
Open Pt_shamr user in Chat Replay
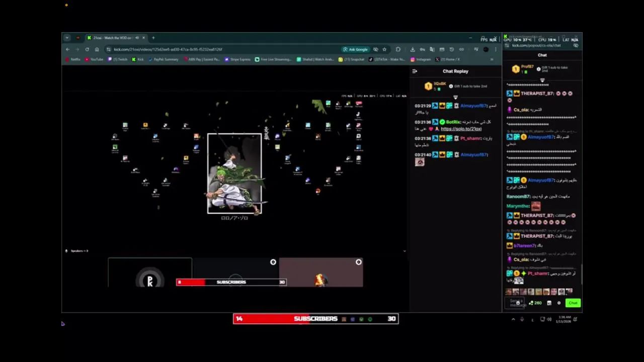pyautogui.click(x=470, y=138)
